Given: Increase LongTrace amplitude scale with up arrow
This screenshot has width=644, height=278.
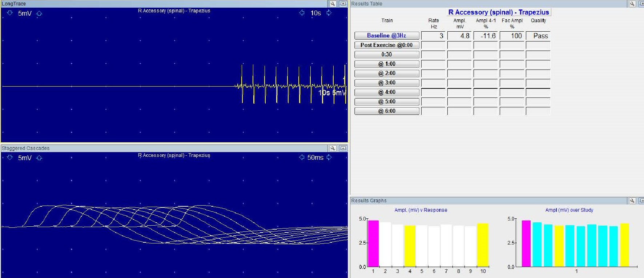Looking at the screenshot, I should point(39,13).
